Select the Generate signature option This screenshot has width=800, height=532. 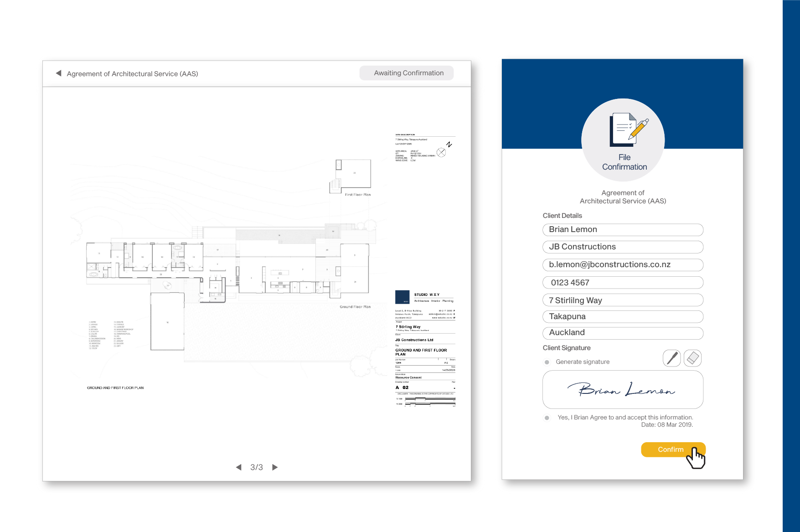547,362
